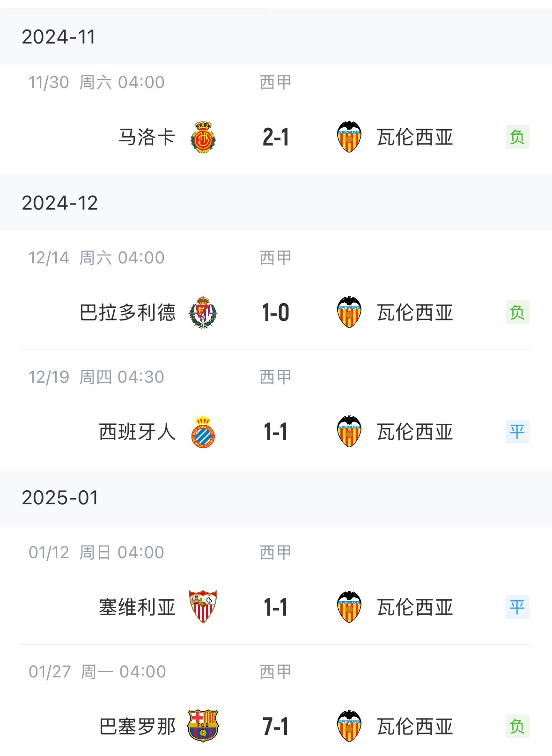Tap the Mallorca club crest
Screen dimensions: 552x756
[203, 137]
